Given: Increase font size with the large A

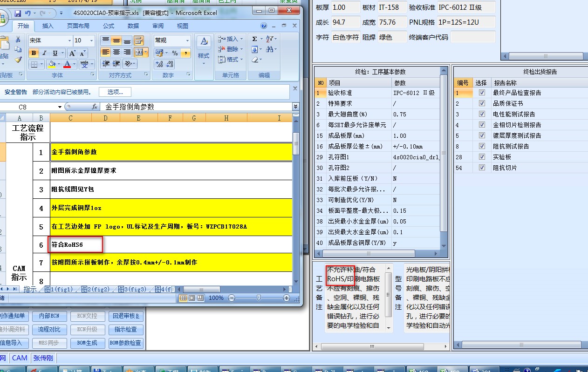Looking at the screenshot, I should (73, 53).
